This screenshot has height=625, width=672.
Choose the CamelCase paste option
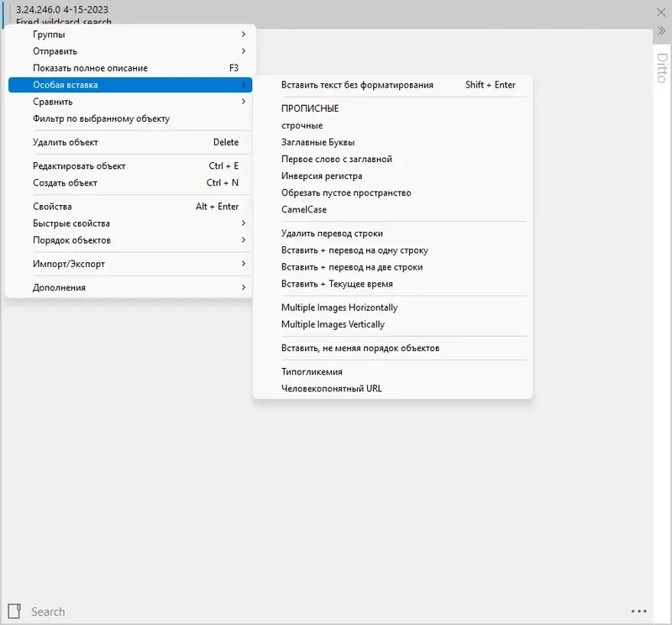coord(304,209)
